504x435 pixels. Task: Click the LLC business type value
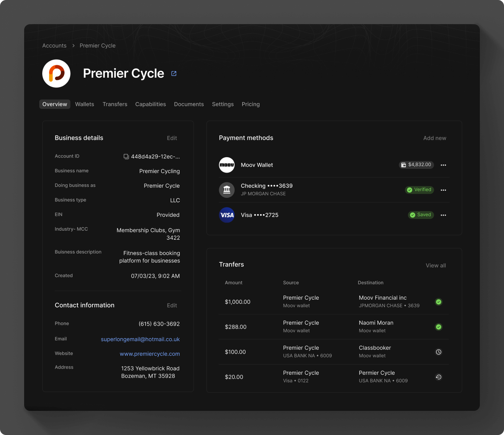click(175, 201)
